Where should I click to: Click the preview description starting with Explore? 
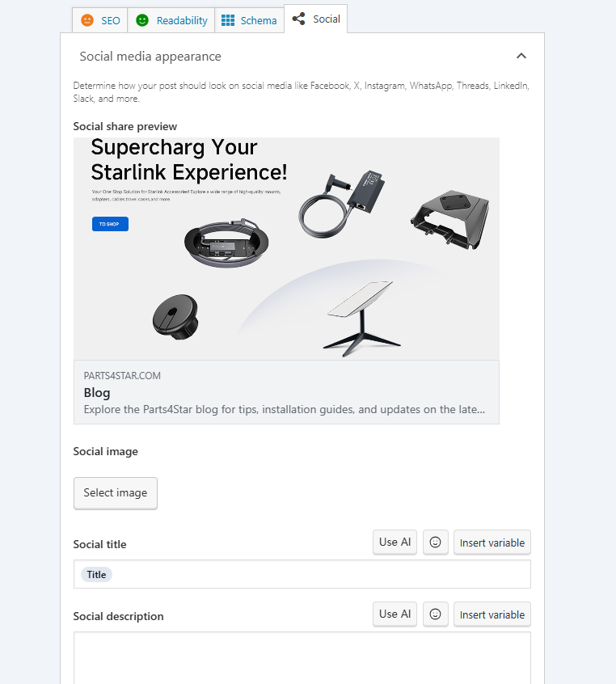(x=284, y=409)
